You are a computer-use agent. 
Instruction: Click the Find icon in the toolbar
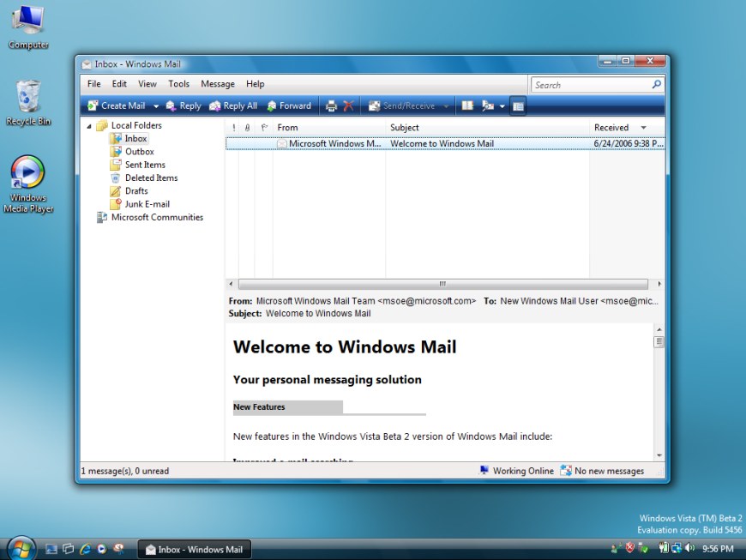click(x=488, y=105)
